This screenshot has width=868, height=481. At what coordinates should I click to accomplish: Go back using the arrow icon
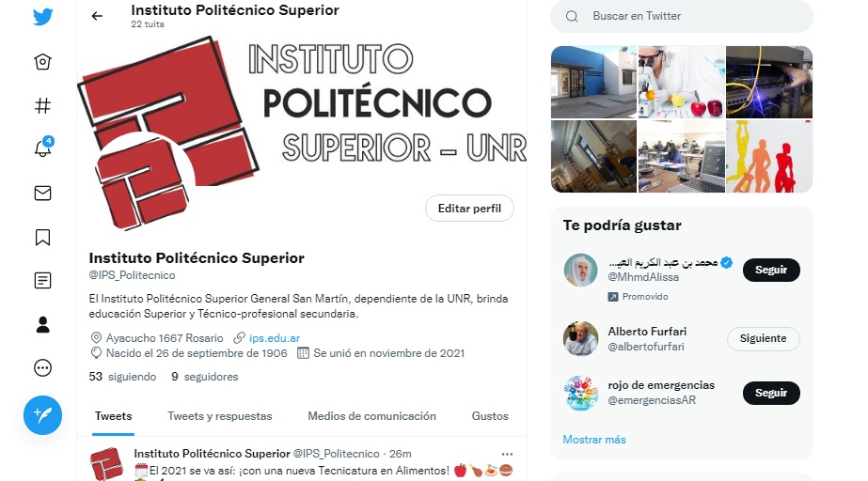tap(97, 17)
